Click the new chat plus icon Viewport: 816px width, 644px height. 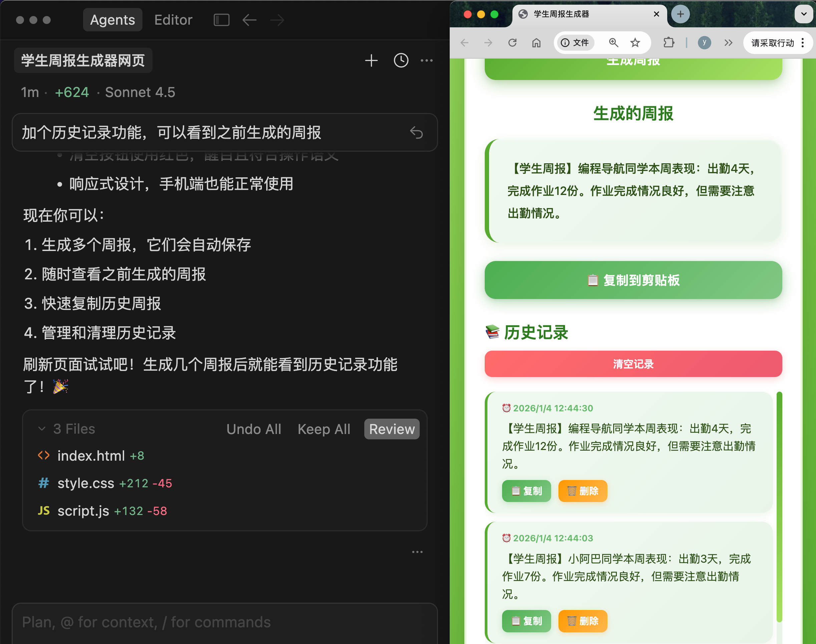[371, 60]
